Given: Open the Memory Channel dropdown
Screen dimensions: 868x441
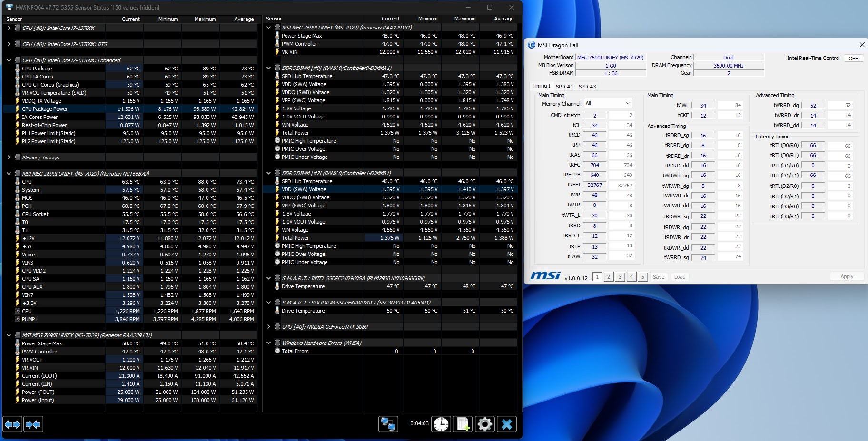Looking at the screenshot, I should 608,103.
